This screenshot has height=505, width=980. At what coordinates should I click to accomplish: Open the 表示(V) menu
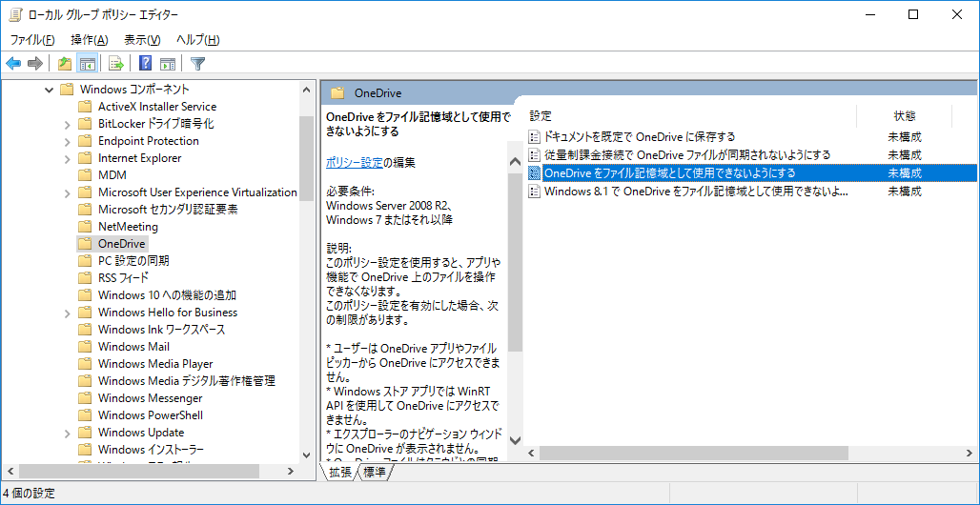tap(142, 40)
